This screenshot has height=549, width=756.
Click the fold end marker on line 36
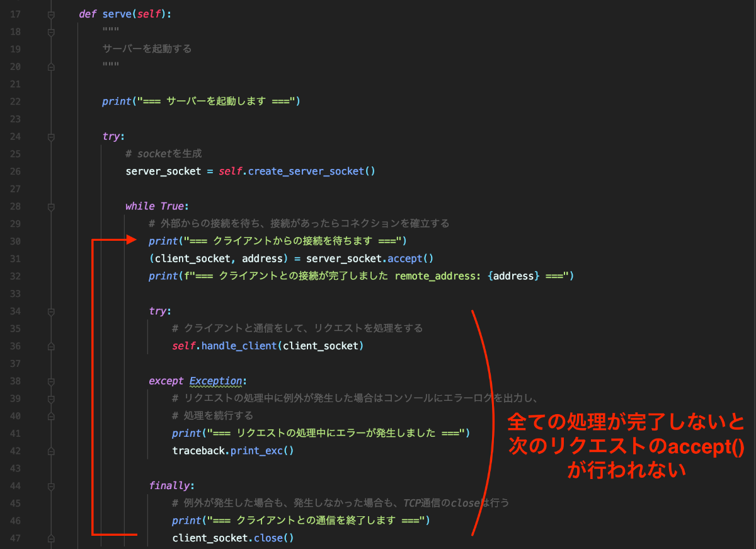click(52, 346)
